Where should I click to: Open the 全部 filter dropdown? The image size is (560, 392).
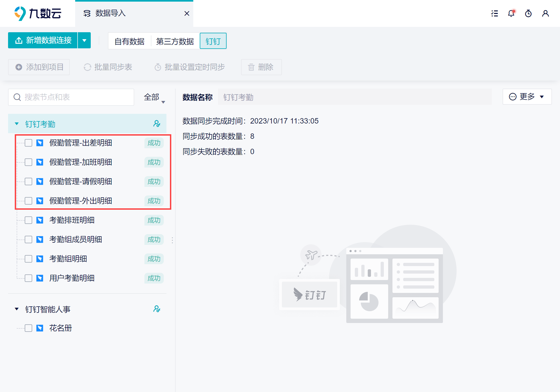[x=154, y=97]
